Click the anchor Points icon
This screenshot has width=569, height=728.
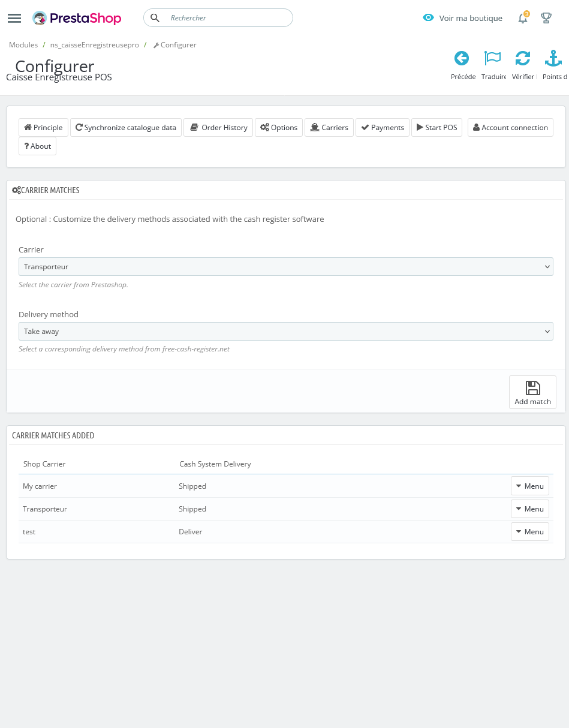coord(553,58)
